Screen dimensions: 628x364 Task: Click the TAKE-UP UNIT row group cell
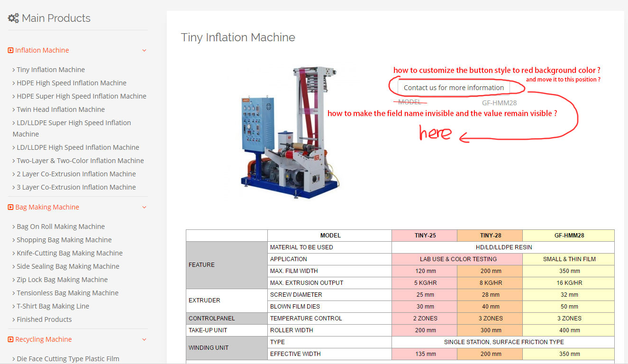227,330
